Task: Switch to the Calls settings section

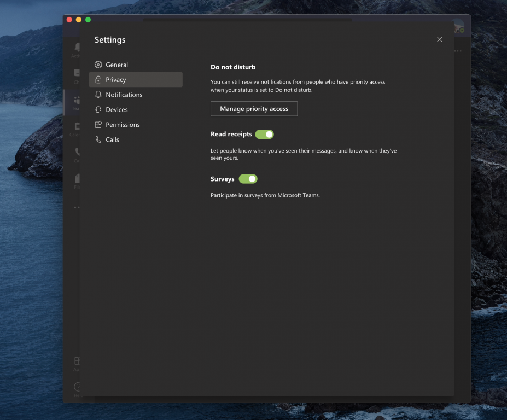Action: (x=136, y=139)
